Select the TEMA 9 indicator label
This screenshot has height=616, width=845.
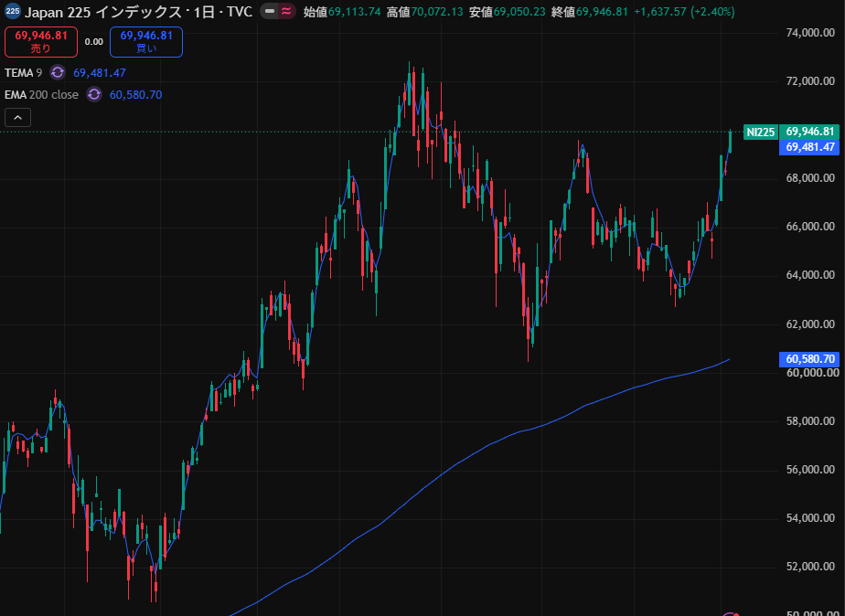[23, 73]
